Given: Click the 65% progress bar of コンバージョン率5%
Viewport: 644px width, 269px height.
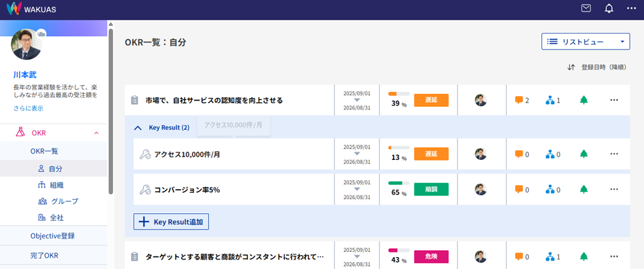Looking at the screenshot, I should [x=398, y=183].
